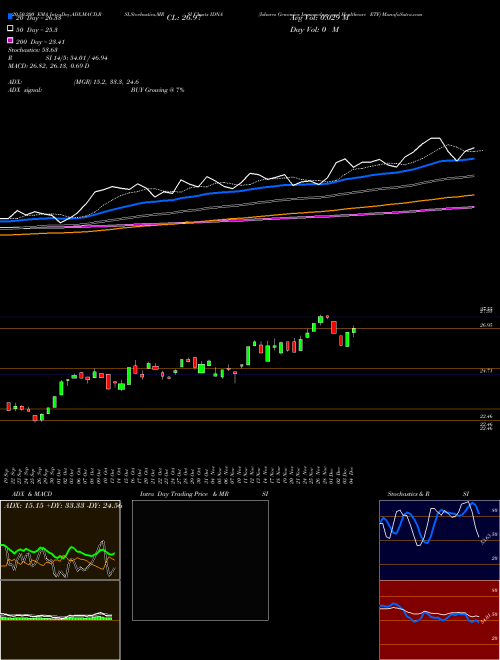Screen dimensions: 500x660
Task: Click the 'CL: 26.97' closing price label
Action: click(184, 18)
